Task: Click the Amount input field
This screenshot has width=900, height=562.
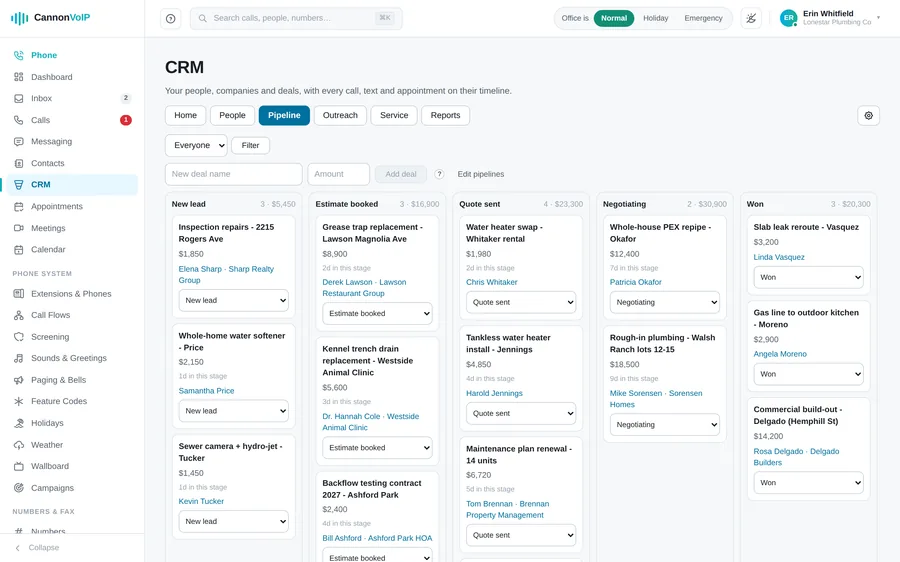Action: [339, 174]
